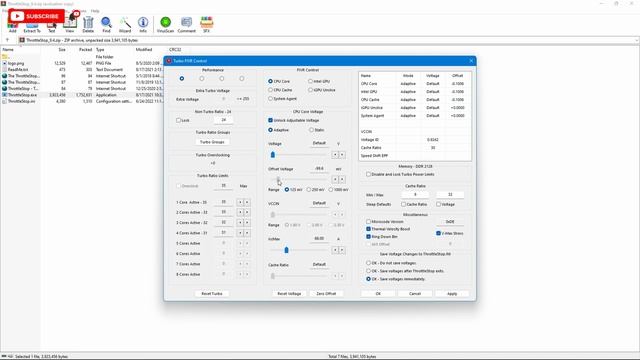Click right stepper arrow for IccMax
Screen dimensions: 640x360
pyautogui.click(x=342, y=250)
